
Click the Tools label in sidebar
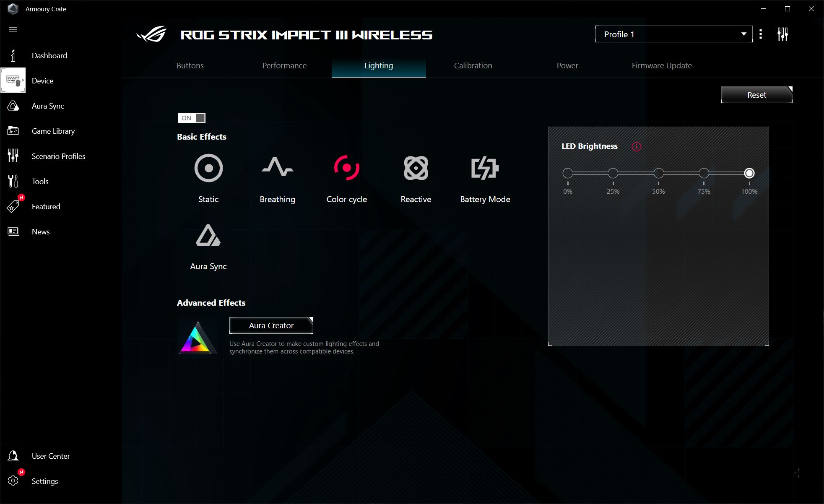tap(40, 181)
